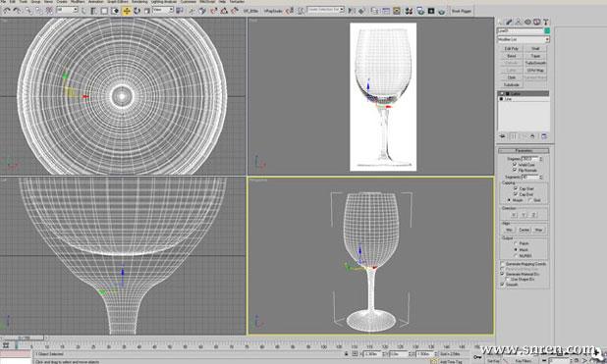Click the Undo arrow icon

(x=7, y=11)
